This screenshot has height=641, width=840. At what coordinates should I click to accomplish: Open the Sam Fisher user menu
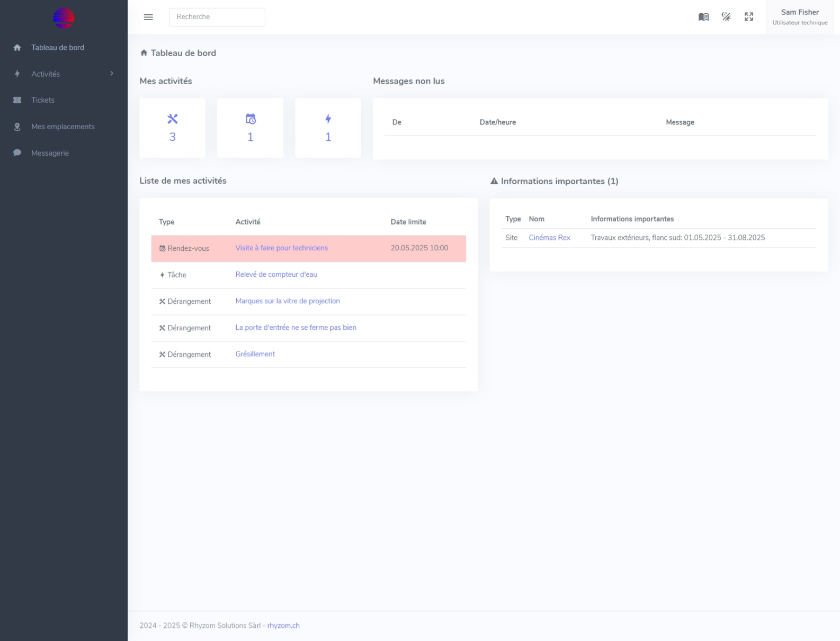coord(799,17)
